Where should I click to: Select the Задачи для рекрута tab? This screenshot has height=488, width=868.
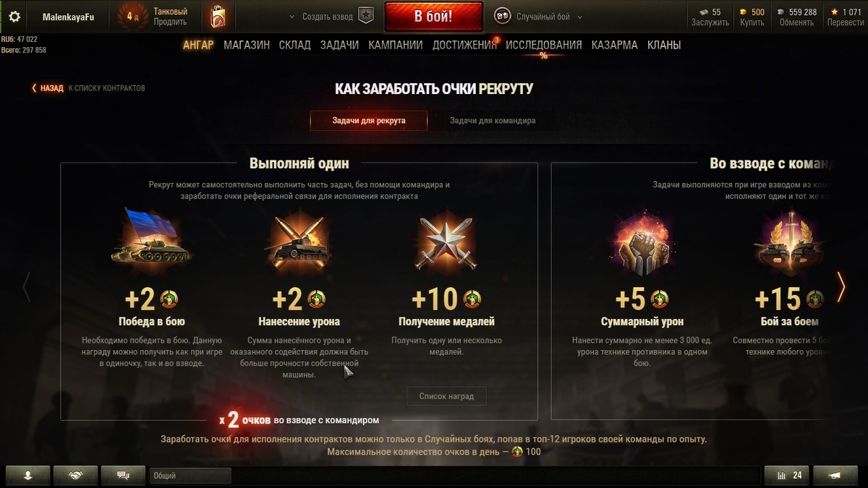pyautogui.click(x=369, y=121)
